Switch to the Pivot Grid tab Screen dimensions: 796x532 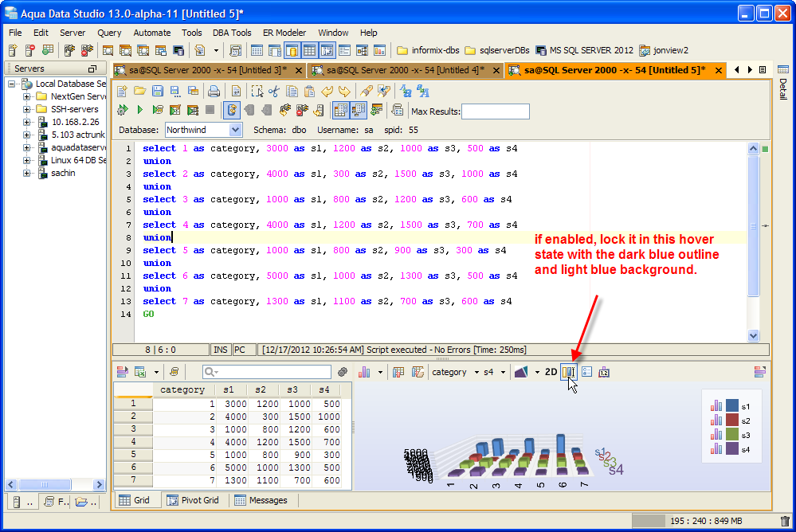pos(194,500)
